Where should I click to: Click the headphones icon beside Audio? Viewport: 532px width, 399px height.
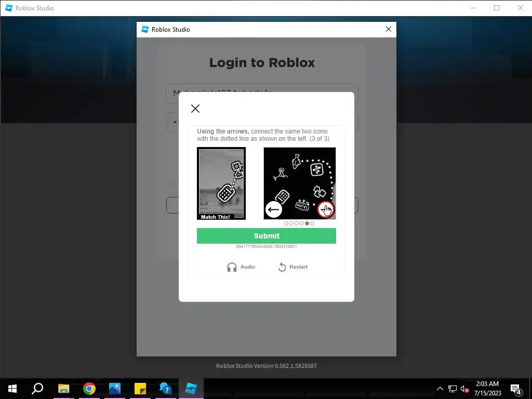[232, 267]
